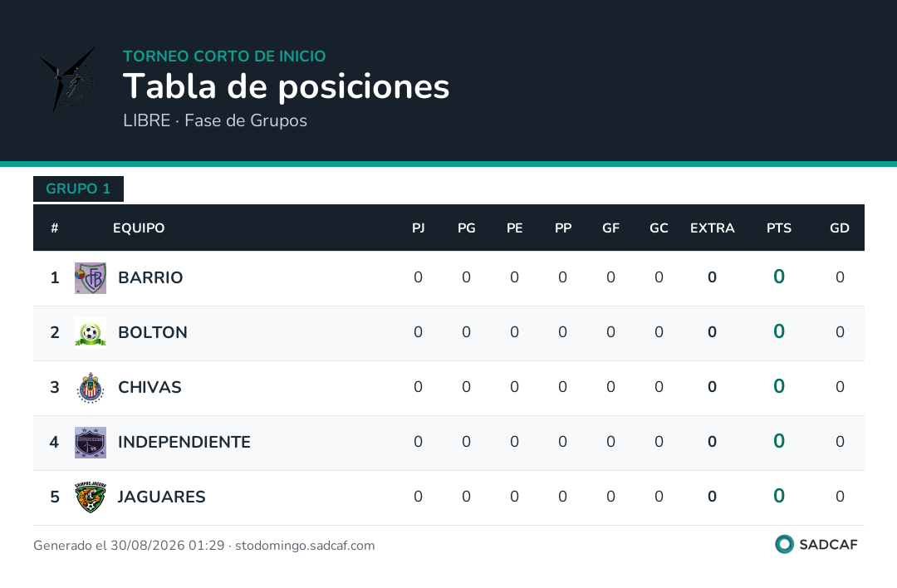Viewport: 897px width, 588px height.
Task: Open the BARRIO team name
Action: (150, 277)
